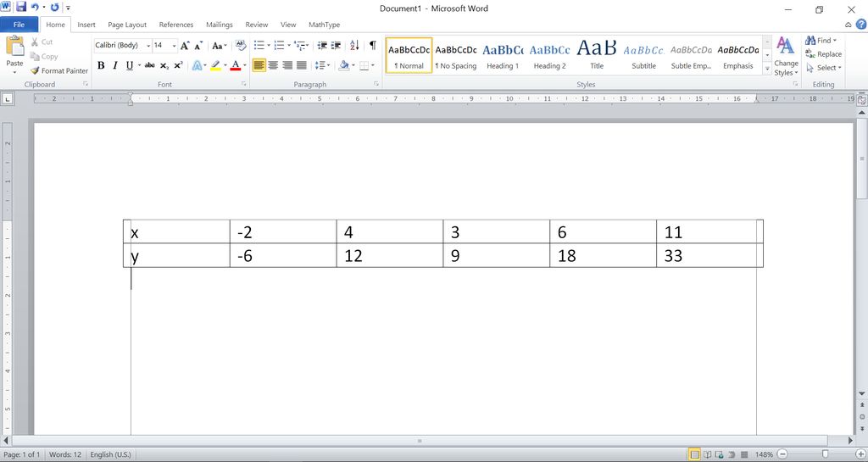Apply superscript formatting
This screenshot has height=462, width=868.
coord(178,65)
